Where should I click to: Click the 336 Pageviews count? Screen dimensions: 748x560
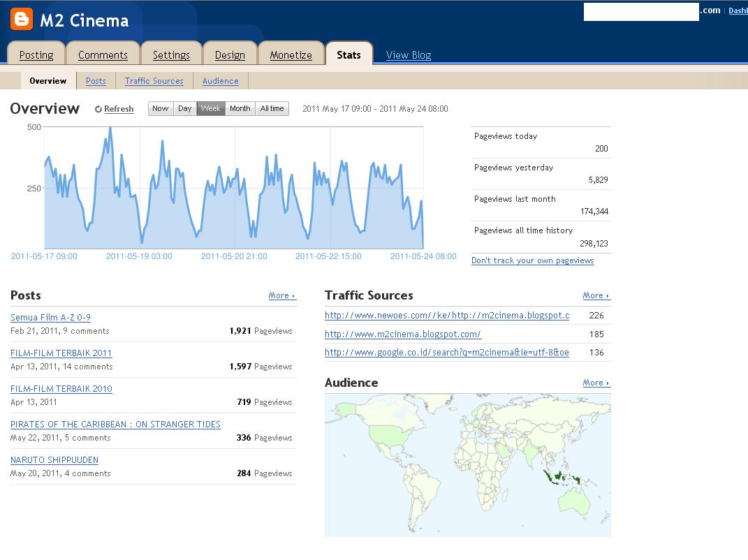coord(264,437)
